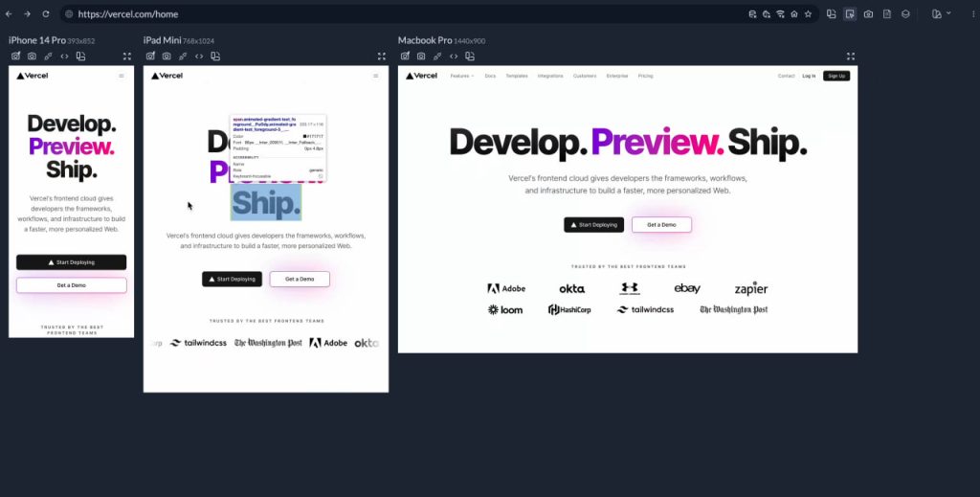Click the Vercel logo in the iPad Mini preview
The height and width of the screenshot is (497, 980).
point(167,76)
